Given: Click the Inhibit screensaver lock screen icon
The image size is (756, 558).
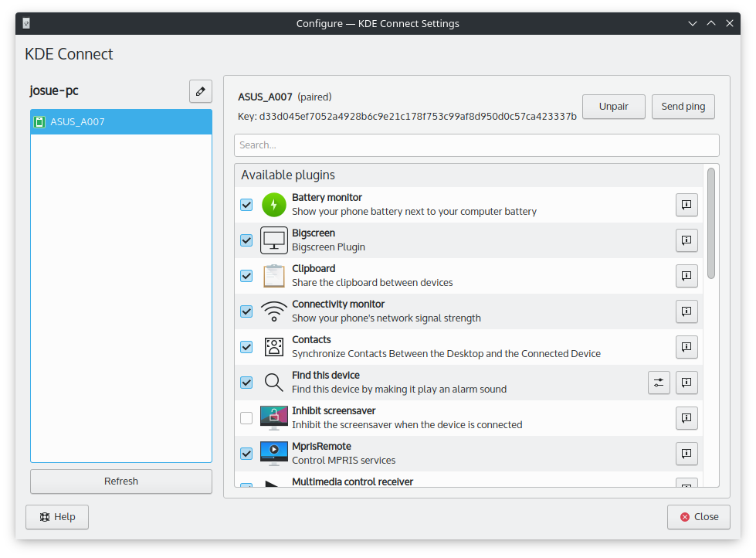Looking at the screenshot, I should [x=274, y=418].
